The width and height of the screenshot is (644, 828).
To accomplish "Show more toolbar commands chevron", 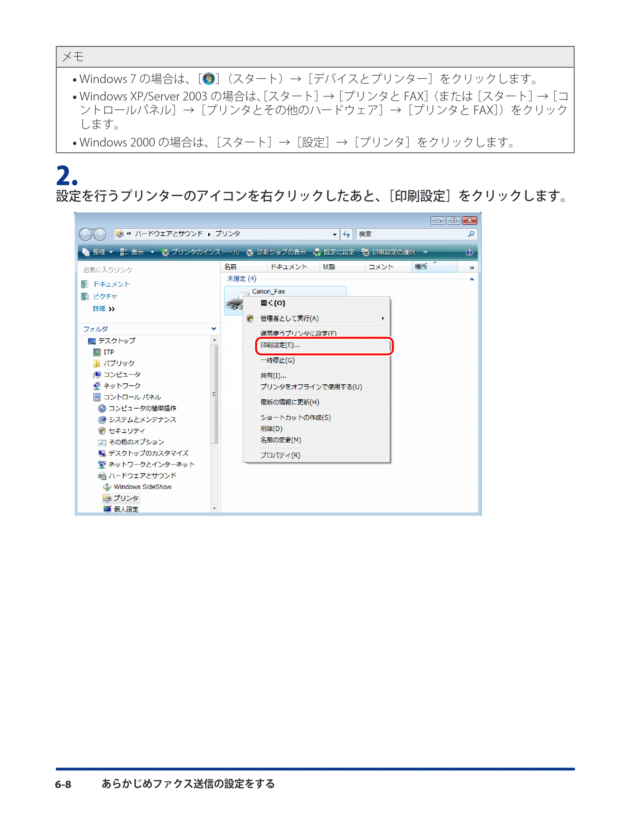I will (425, 252).
